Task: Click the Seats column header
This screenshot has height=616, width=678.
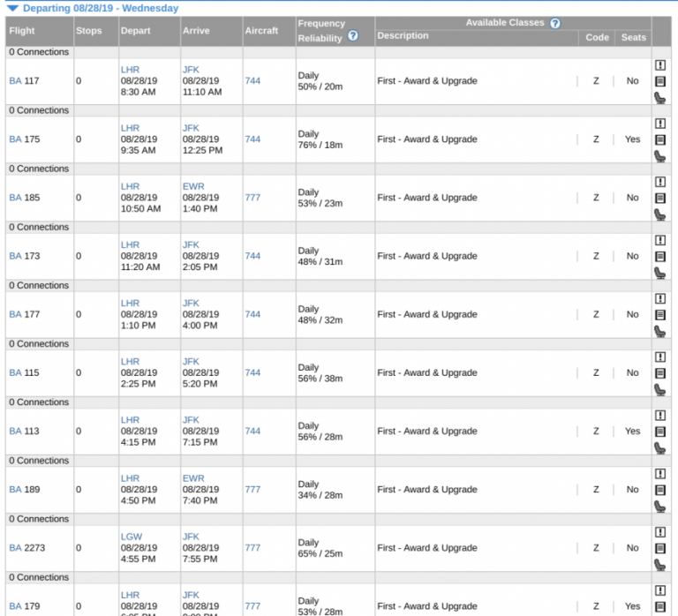Action: pyautogui.click(x=633, y=38)
